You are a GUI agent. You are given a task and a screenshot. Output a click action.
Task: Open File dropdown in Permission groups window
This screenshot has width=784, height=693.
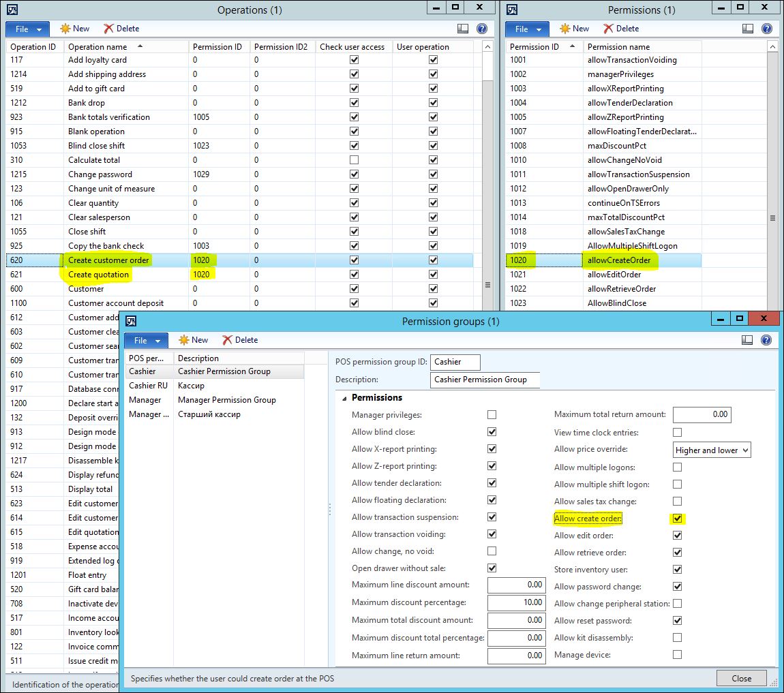coord(147,340)
